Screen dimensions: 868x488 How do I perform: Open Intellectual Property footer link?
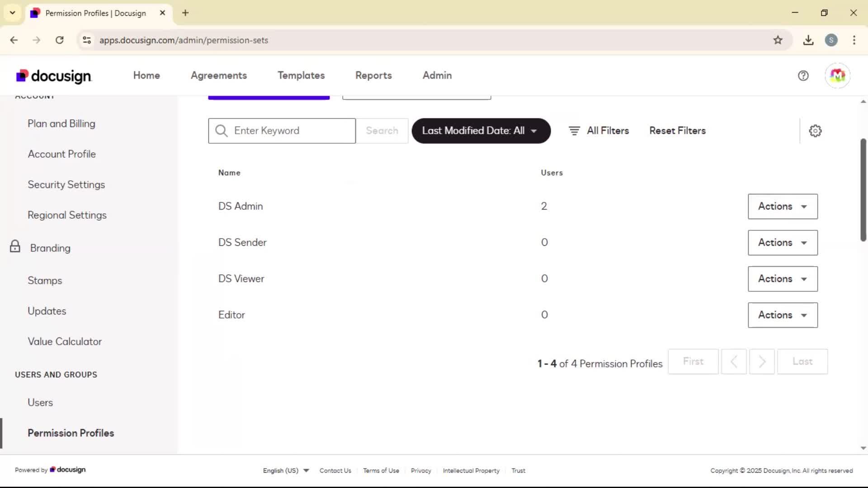tap(471, 470)
